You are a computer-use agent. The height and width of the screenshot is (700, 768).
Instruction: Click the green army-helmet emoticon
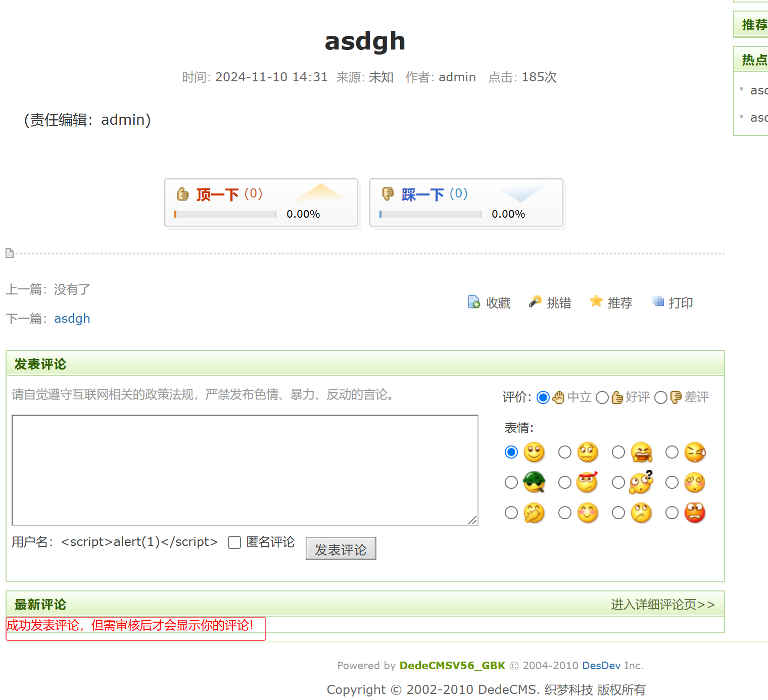pos(534,482)
